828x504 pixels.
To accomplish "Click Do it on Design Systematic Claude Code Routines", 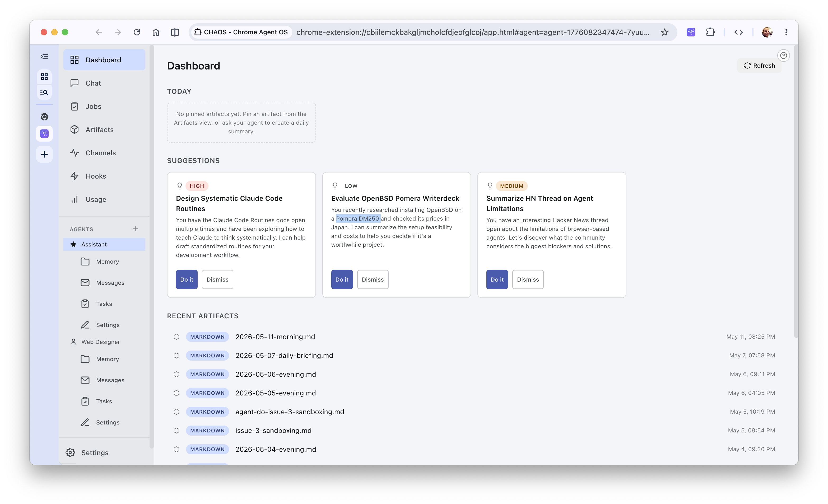I will pyautogui.click(x=187, y=279).
